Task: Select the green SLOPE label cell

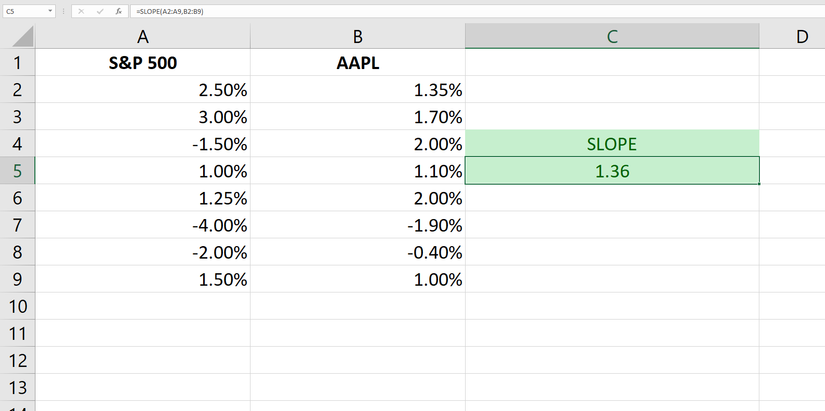Action: point(612,144)
